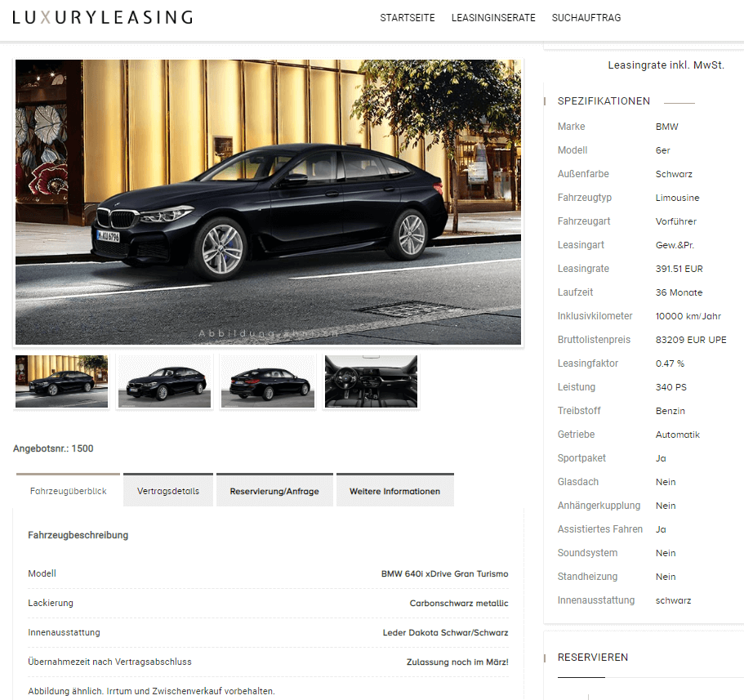Viewport: 744px width, 700px height.
Task: Open Reservierung/Anfrage tab
Action: 274,491
